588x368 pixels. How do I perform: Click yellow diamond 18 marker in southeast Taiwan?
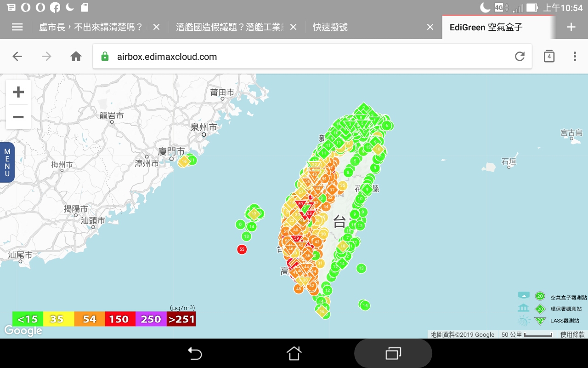[343, 246]
